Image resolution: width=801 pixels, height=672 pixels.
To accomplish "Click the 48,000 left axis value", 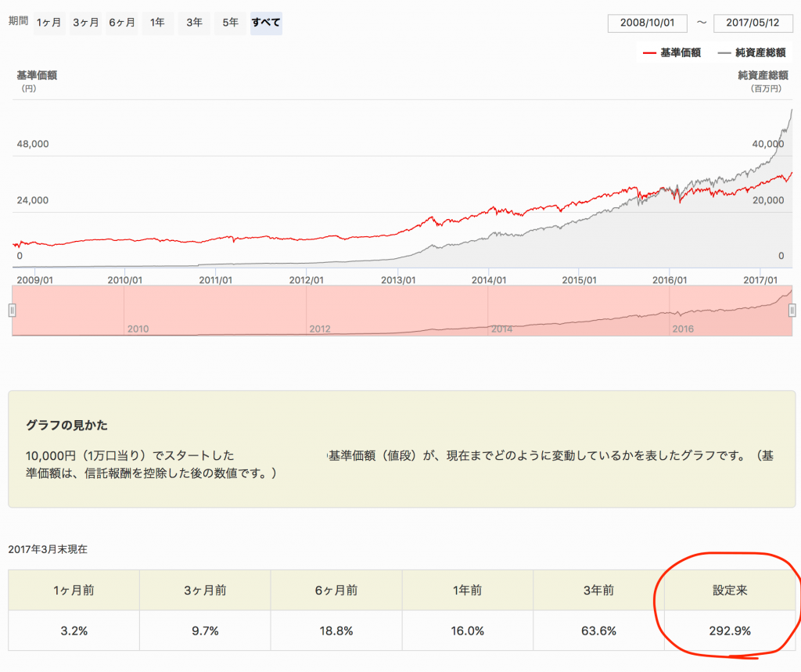I will 33,144.
